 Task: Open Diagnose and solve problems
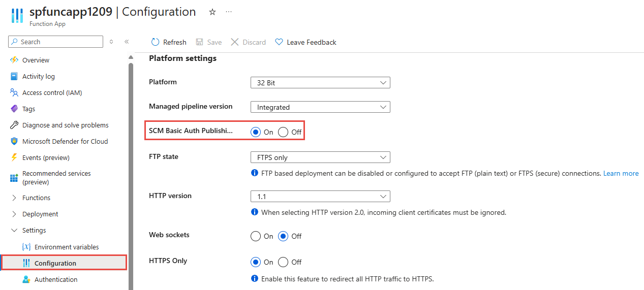[x=65, y=125]
